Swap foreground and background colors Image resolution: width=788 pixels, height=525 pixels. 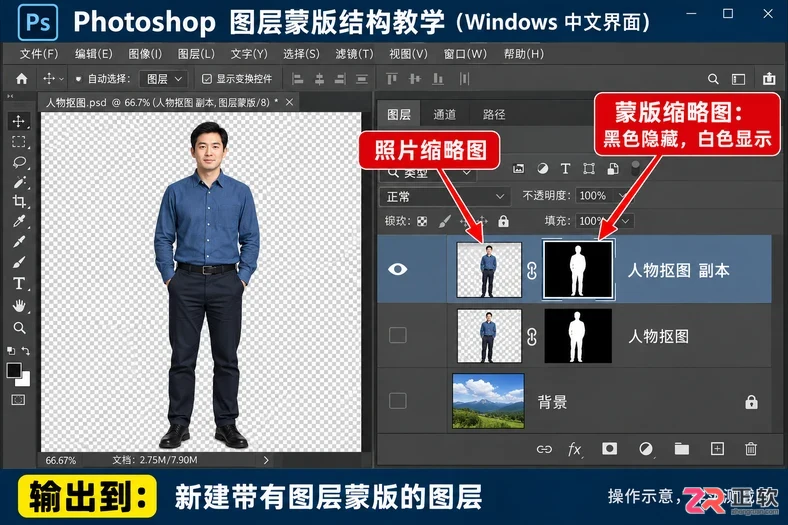[x=26, y=351]
